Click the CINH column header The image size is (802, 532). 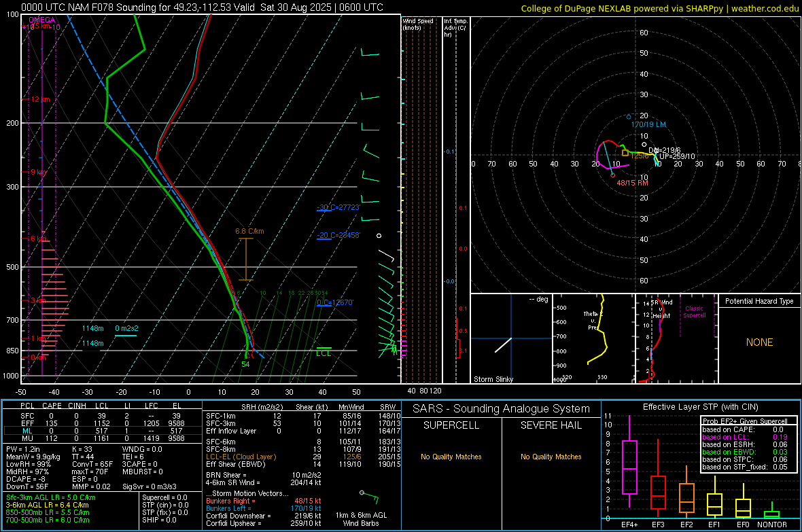(x=77, y=406)
